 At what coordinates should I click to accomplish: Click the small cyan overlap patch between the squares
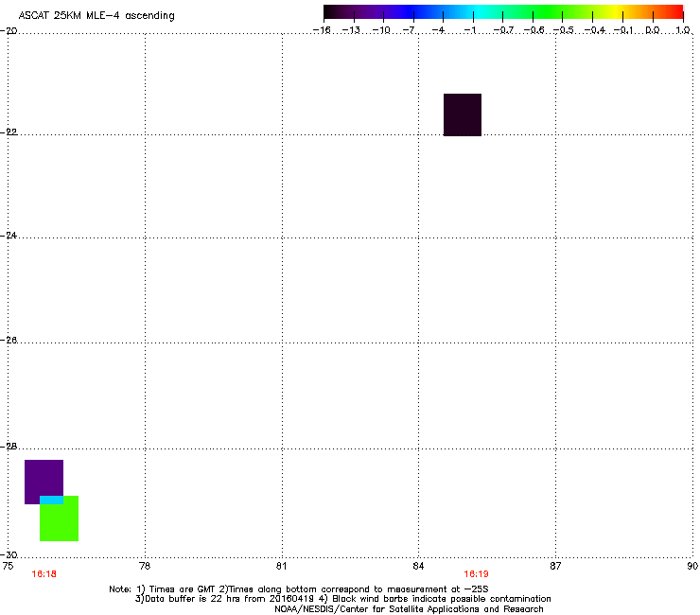[x=51, y=500]
